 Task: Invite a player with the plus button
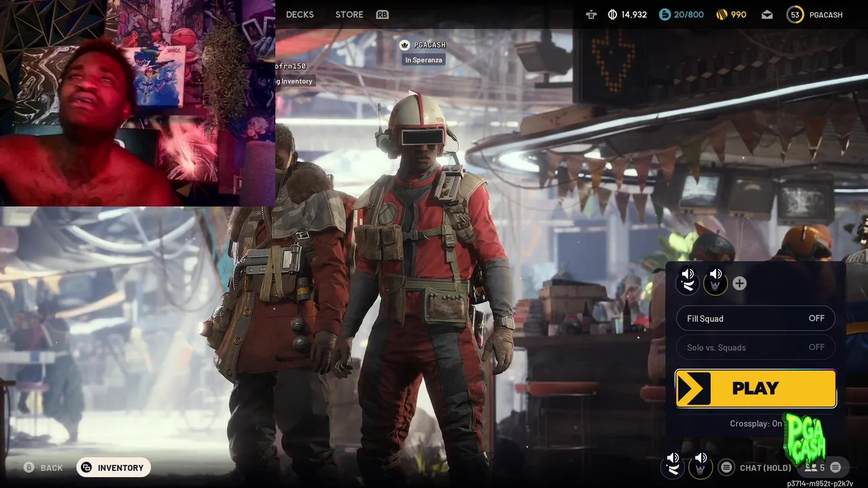(739, 283)
